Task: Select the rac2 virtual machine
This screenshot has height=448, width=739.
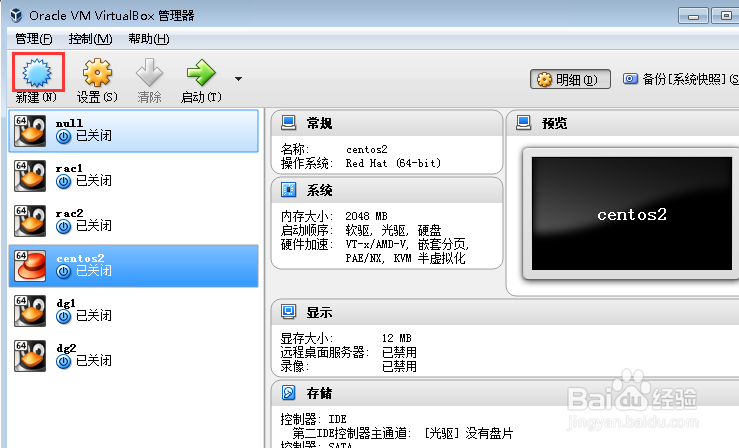Action: 133,221
